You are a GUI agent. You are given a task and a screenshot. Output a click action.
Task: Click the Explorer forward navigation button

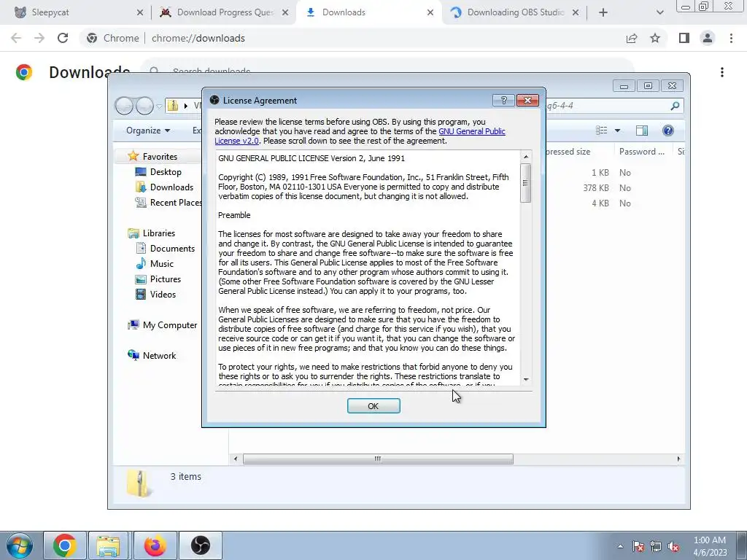pos(145,106)
